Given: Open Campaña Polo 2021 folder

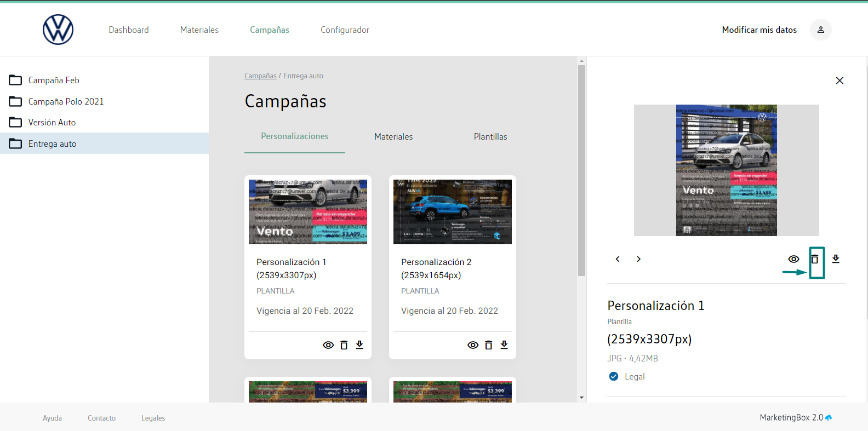Looking at the screenshot, I should 104,101.
